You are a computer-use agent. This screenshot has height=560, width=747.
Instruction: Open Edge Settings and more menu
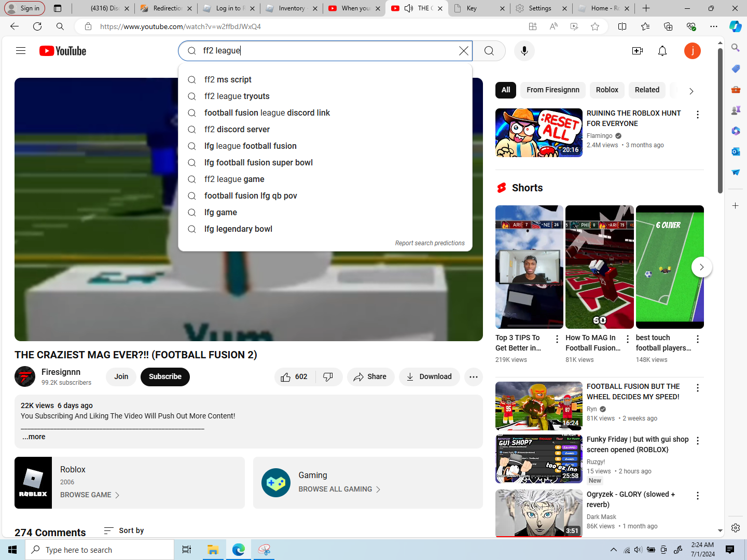coord(714,26)
